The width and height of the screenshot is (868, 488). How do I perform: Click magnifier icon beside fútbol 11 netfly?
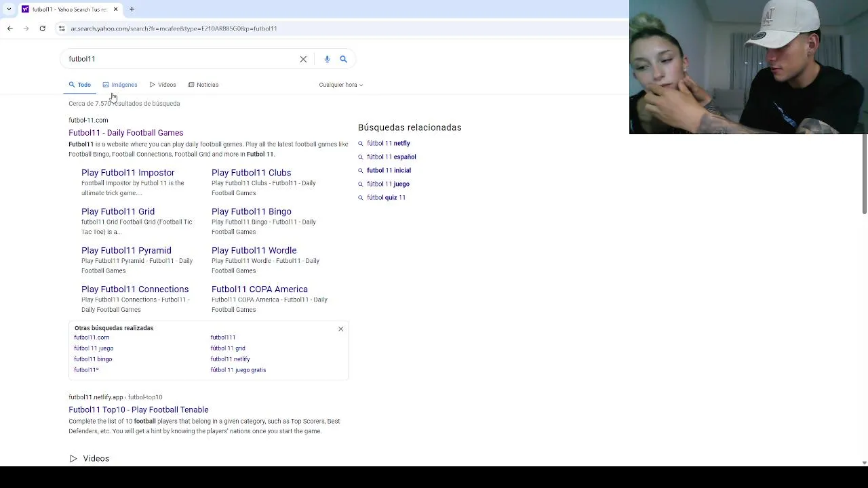[x=361, y=144]
